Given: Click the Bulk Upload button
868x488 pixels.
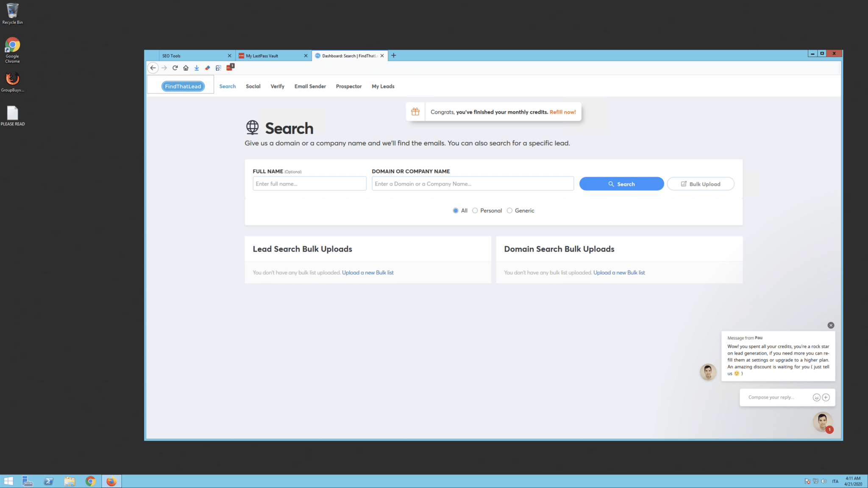Looking at the screenshot, I should pos(701,184).
